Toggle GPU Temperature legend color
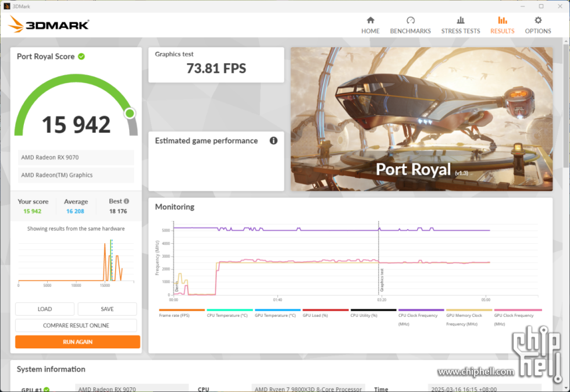 (x=278, y=310)
